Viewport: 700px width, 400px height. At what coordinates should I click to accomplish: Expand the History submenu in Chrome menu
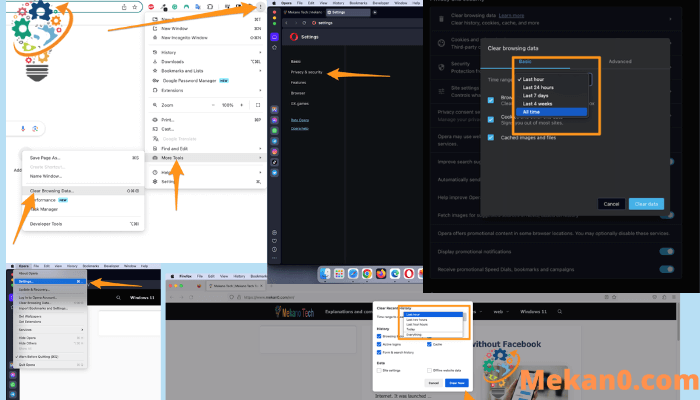coord(206,52)
